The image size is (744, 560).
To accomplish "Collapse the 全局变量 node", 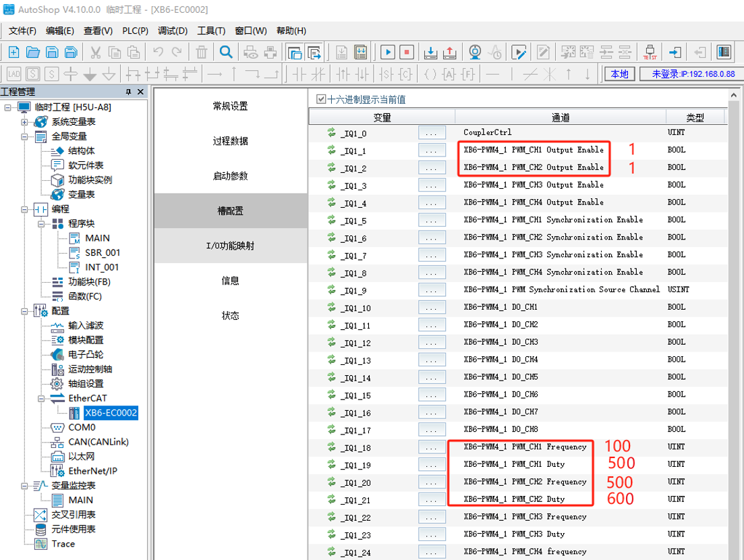I will click(24, 137).
